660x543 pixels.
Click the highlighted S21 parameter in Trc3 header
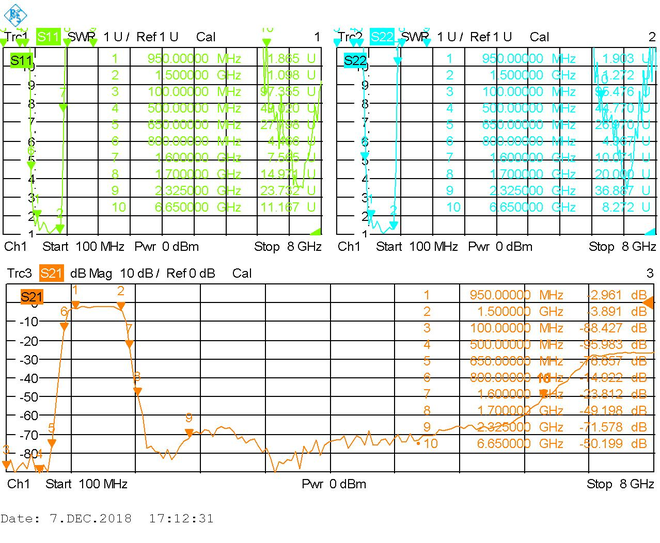click(51, 274)
